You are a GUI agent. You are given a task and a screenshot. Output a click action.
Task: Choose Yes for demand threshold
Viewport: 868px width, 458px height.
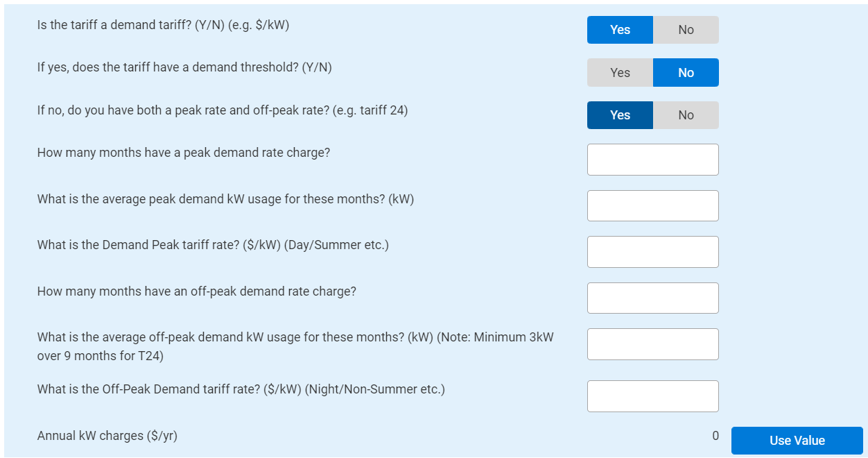(620, 73)
